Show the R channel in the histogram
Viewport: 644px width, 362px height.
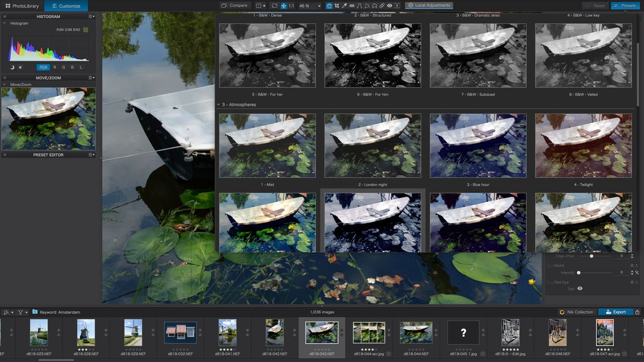pos(54,67)
